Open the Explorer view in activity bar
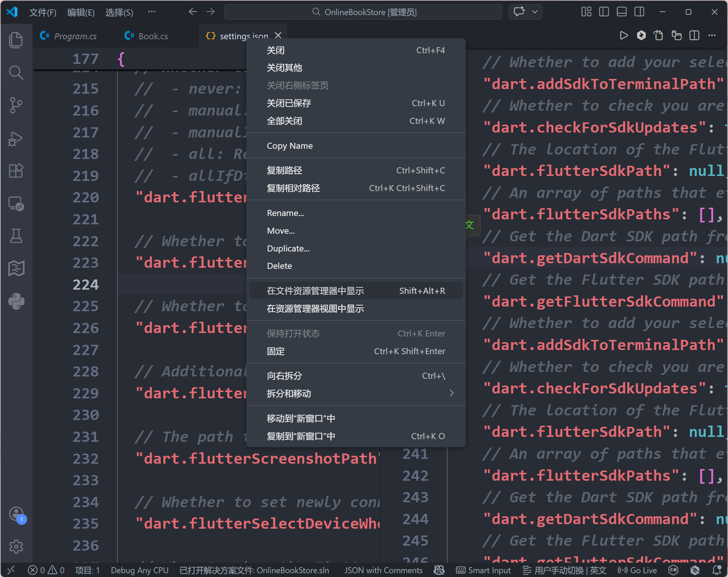 (16, 40)
